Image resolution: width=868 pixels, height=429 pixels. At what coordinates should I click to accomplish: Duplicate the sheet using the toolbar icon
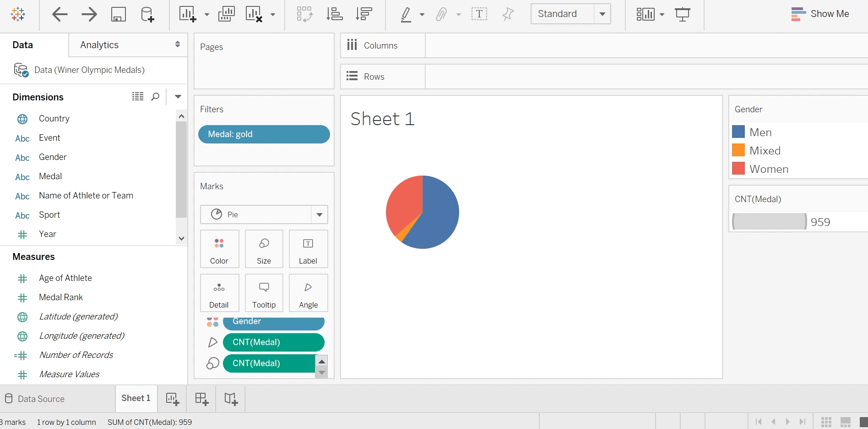tap(227, 14)
